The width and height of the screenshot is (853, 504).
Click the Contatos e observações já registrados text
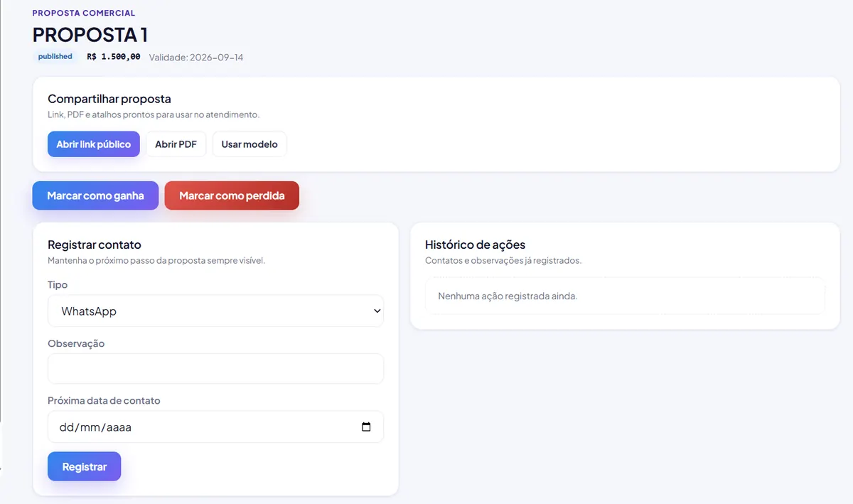click(x=503, y=260)
